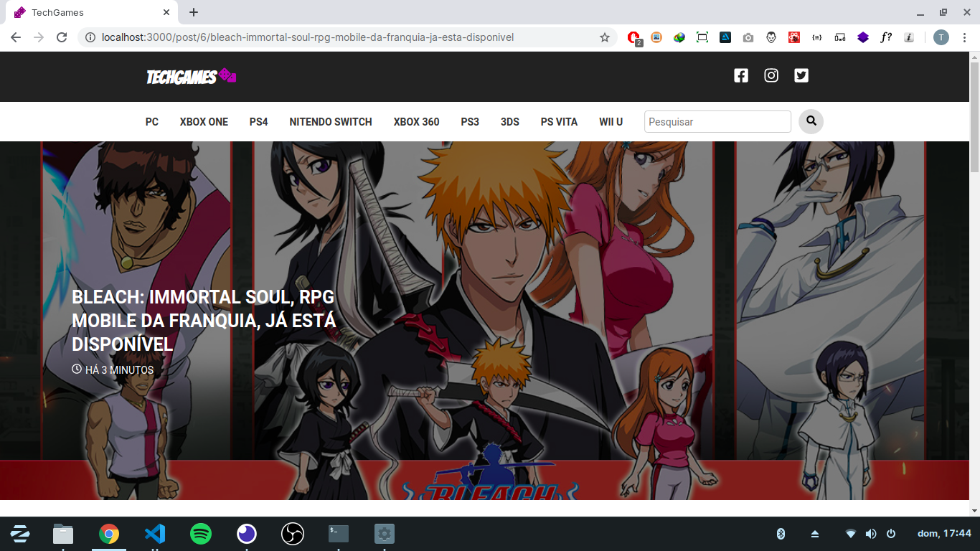Open the XBOX ONE category

click(204, 122)
